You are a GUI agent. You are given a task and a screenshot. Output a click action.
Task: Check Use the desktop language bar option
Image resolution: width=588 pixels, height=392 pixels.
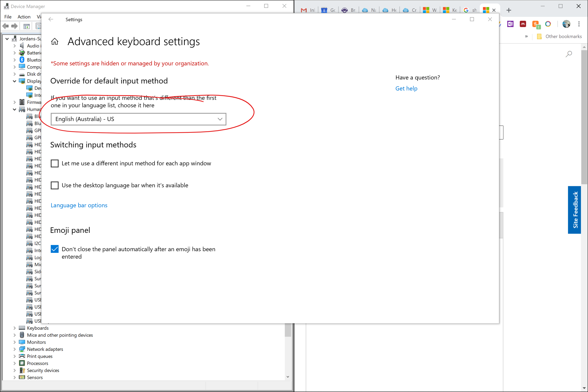click(54, 185)
